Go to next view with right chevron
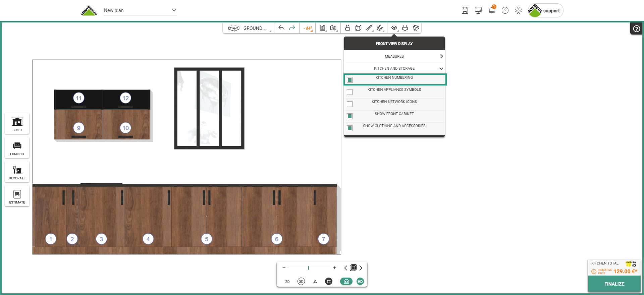The image size is (644, 295). [x=361, y=268]
